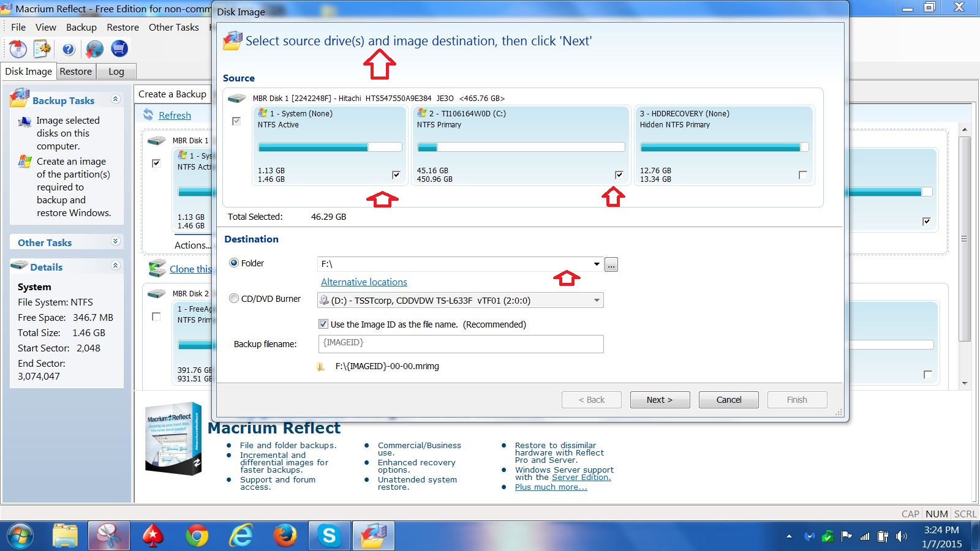Open the File menu

pos(18,27)
